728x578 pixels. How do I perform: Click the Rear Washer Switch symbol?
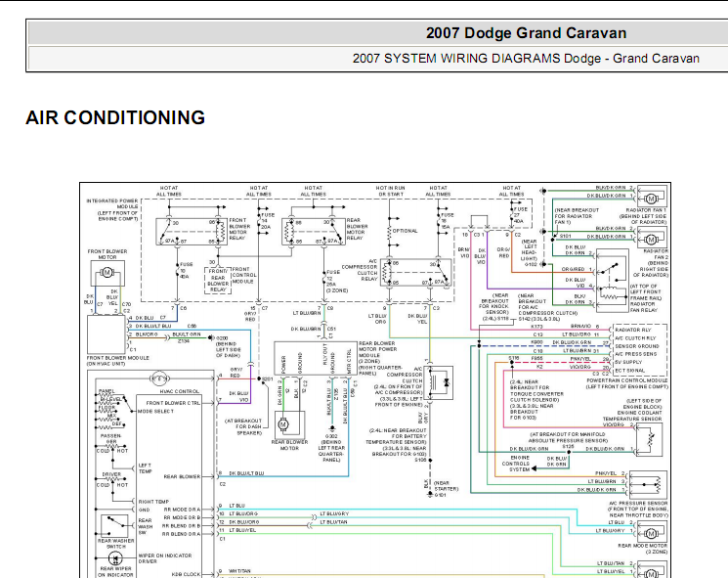click(114, 525)
